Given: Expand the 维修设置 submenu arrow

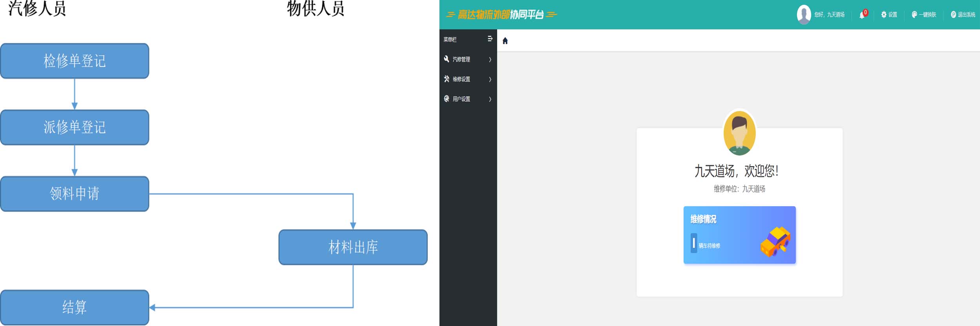Looking at the screenshot, I should coord(490,79).
